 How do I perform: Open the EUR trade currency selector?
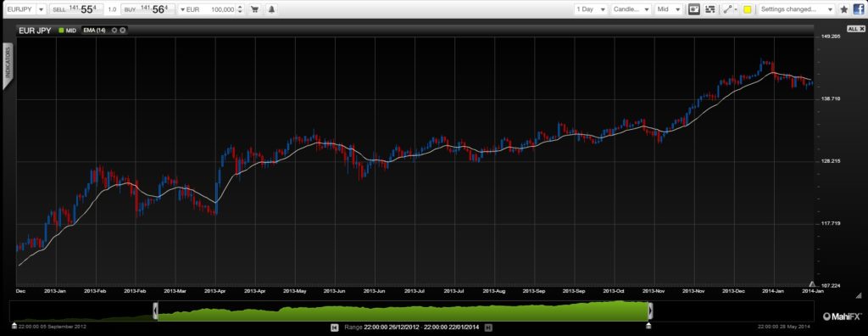tap(190, 9)
